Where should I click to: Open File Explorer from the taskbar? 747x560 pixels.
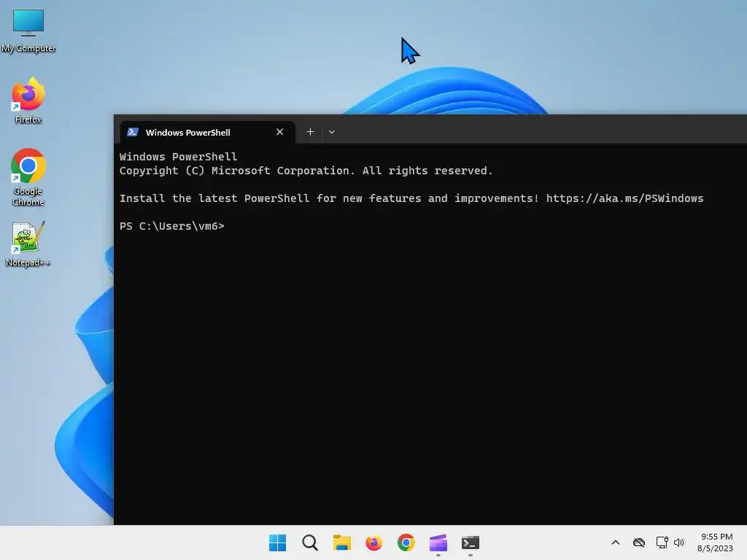[341, 542]
